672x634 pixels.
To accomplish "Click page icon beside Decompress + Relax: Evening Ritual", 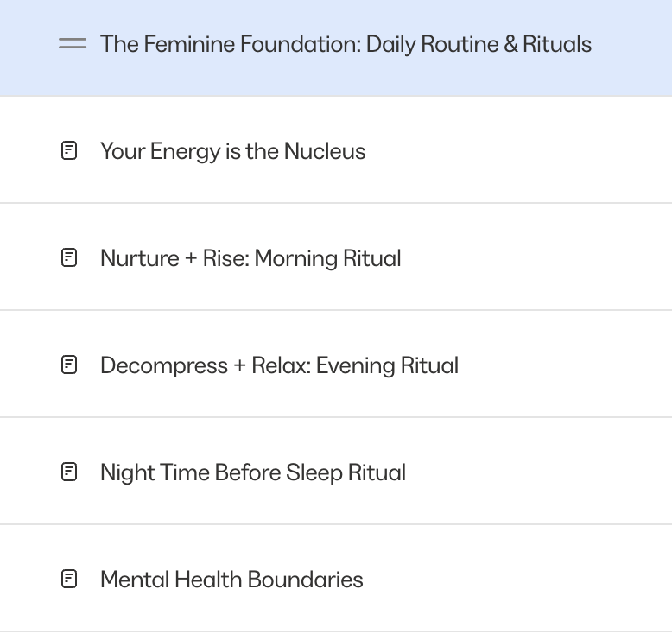I will (69, 365).
